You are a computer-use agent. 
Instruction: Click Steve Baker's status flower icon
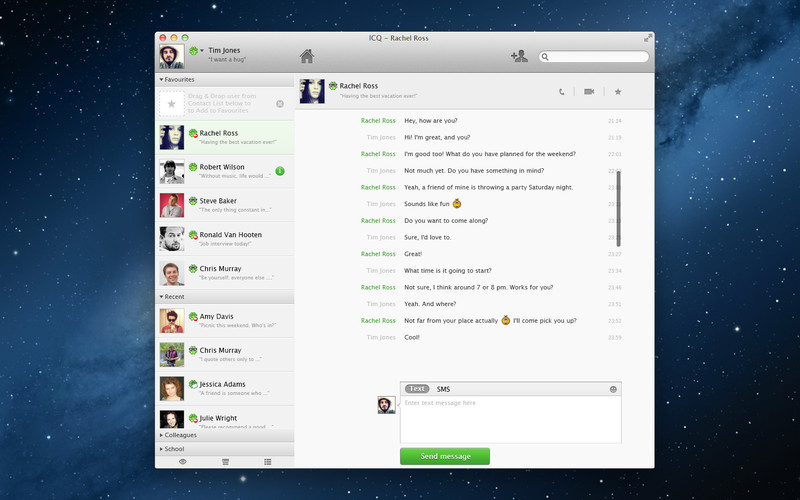tap(193, 201)
